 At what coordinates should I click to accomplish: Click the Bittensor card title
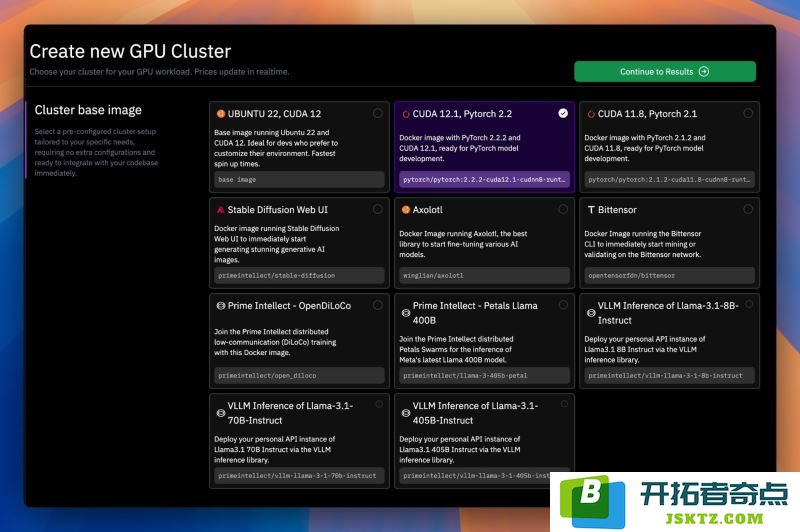[617, 210]
